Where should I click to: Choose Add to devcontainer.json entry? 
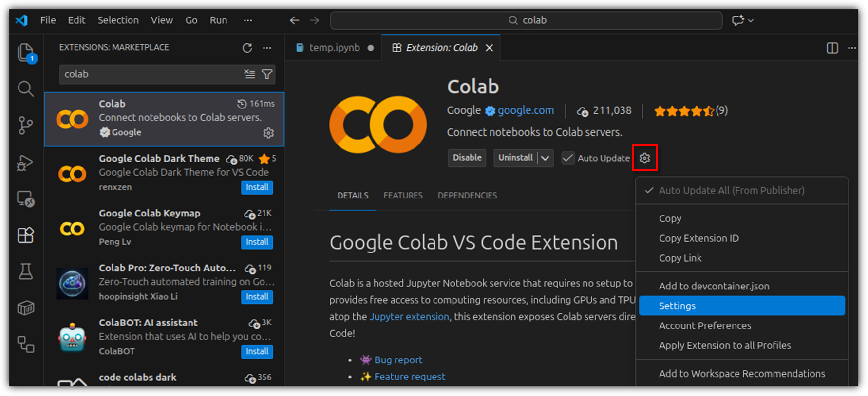[x=742, y=286]
